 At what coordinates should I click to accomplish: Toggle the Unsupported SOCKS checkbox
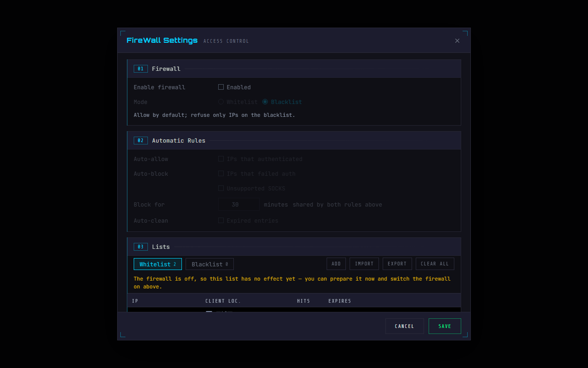pyautogui.click(x=221, y=188)
